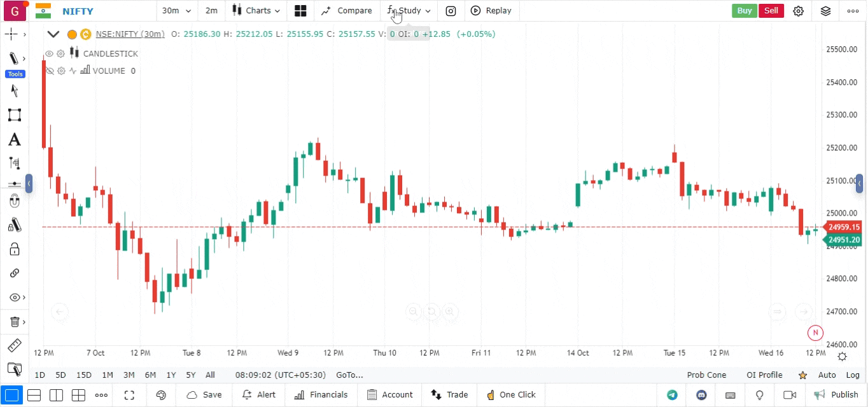
Task: Open the color theme palette icon
Action: pyautogui.click(x=161, y=395)
